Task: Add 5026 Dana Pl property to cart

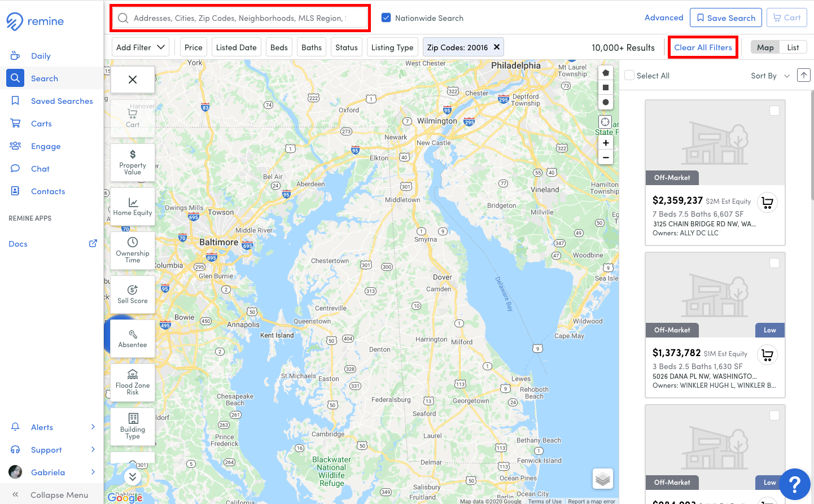Action: (x=767, y=355)
